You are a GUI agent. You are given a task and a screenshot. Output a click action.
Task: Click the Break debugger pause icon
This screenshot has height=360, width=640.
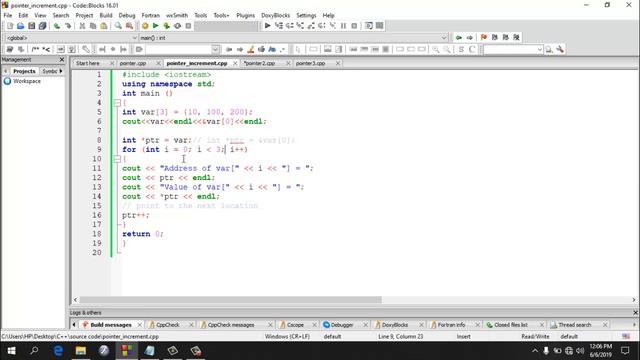pyautogui.click(x=343, y=26)
